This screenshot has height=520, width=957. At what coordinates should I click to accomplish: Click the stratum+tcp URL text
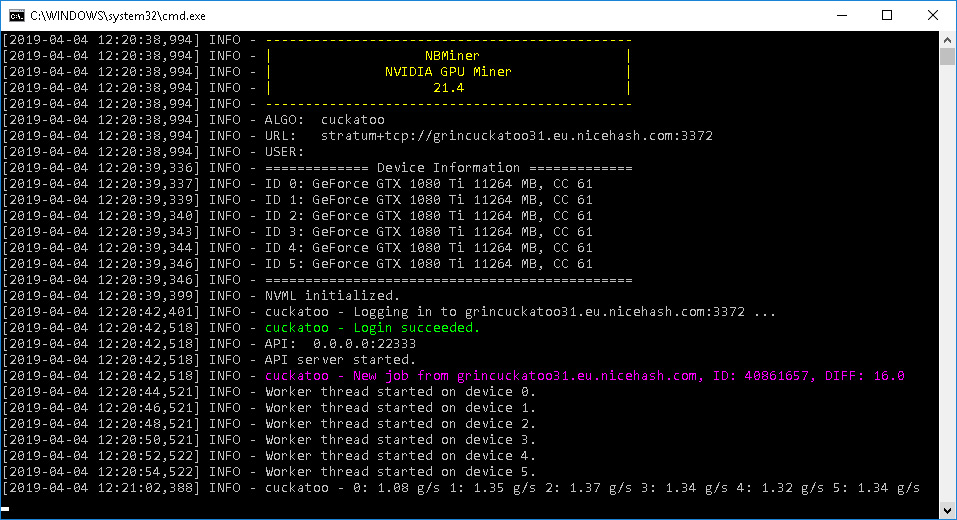click(516, 136)
